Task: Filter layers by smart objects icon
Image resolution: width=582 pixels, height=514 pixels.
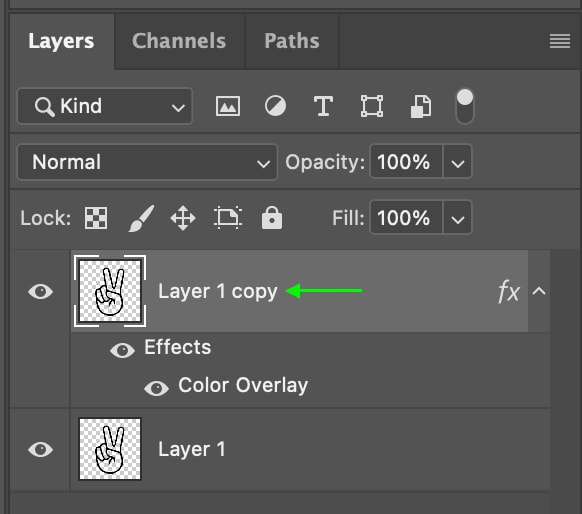Action: pos(421,107)
